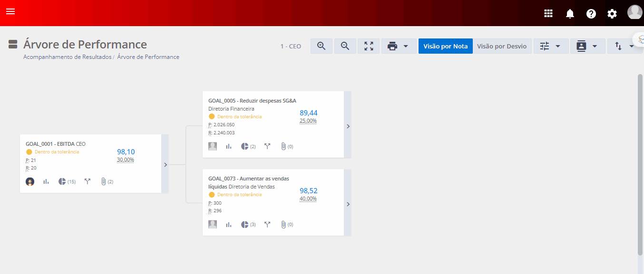644x274 pixels.
Task: Open the print options dropdown
Action: tap(399, 46)
